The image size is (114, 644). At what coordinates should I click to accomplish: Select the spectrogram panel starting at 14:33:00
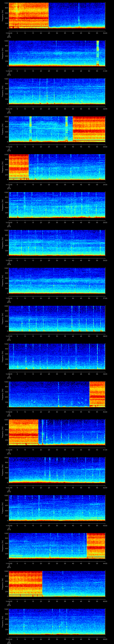tap(57, 167)
